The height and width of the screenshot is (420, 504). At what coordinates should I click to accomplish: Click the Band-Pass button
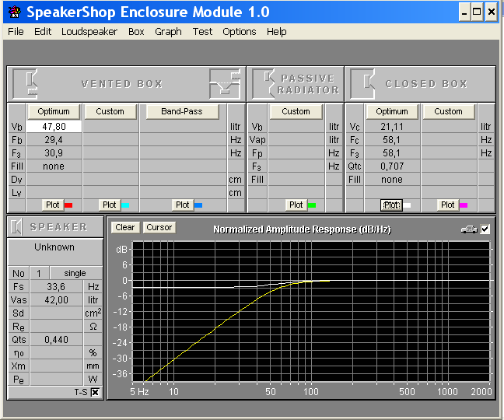point(182,111)
